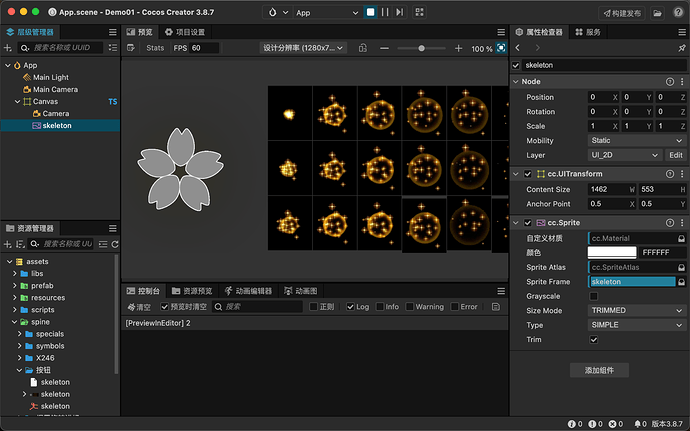The height and width of the screenshot is (431, 690).
Task: Enable the Grayscale checkbox
Action: click(x=595, y=296)
